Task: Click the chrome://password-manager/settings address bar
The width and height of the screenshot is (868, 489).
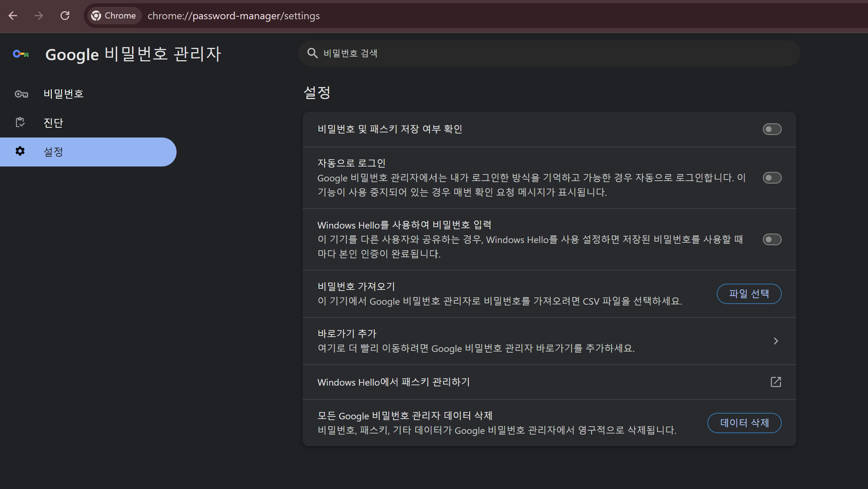Action: pos(233,16)
